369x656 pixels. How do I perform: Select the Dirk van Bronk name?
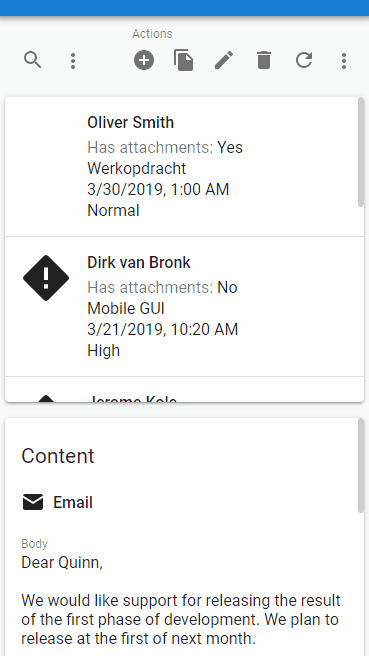click(x=139, y=263)
